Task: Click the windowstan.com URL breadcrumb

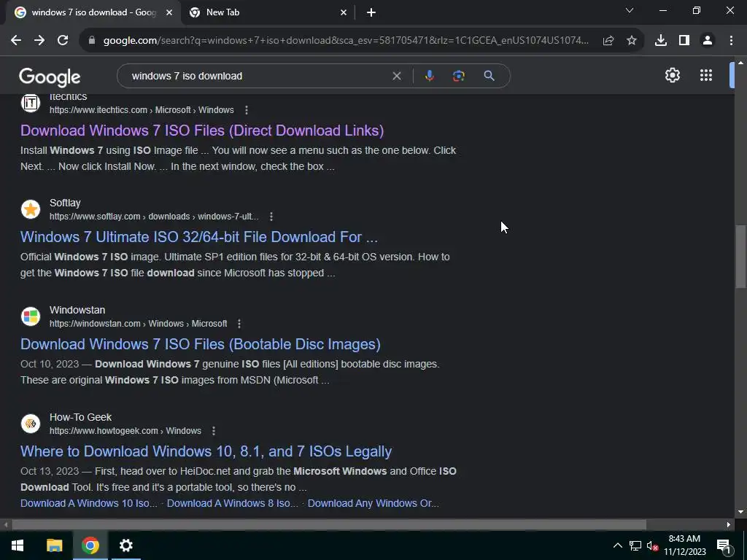Action: (138, 324)
